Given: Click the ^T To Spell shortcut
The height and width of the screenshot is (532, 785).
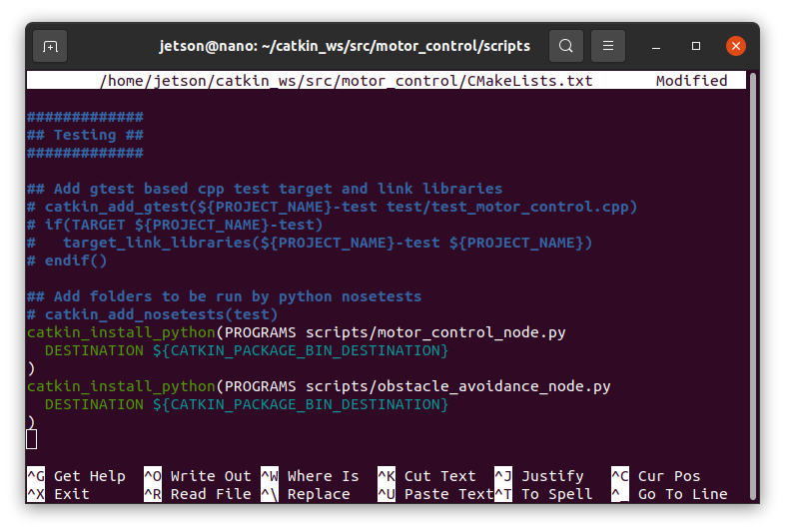Looking at the screenshot, I should pos(543,494).
